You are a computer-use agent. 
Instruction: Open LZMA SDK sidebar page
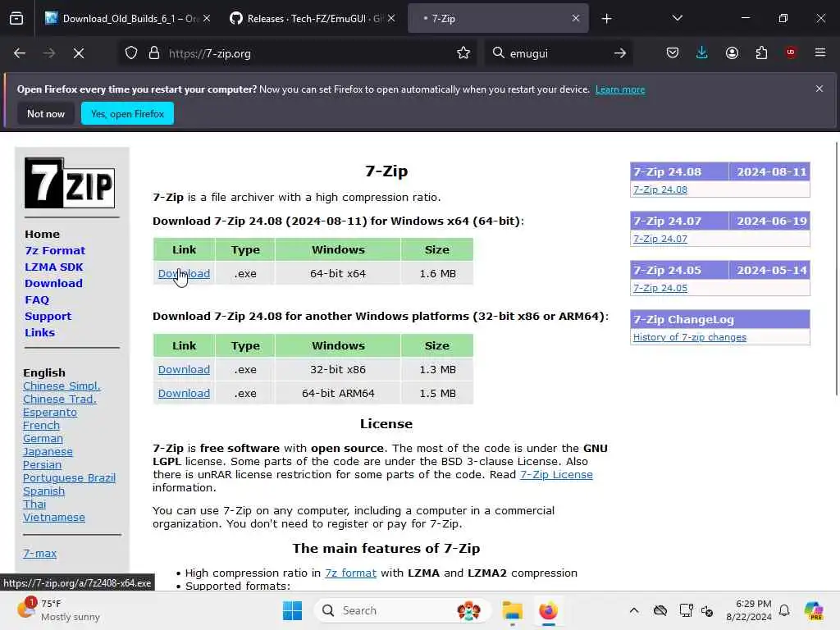tap(53, 267)
